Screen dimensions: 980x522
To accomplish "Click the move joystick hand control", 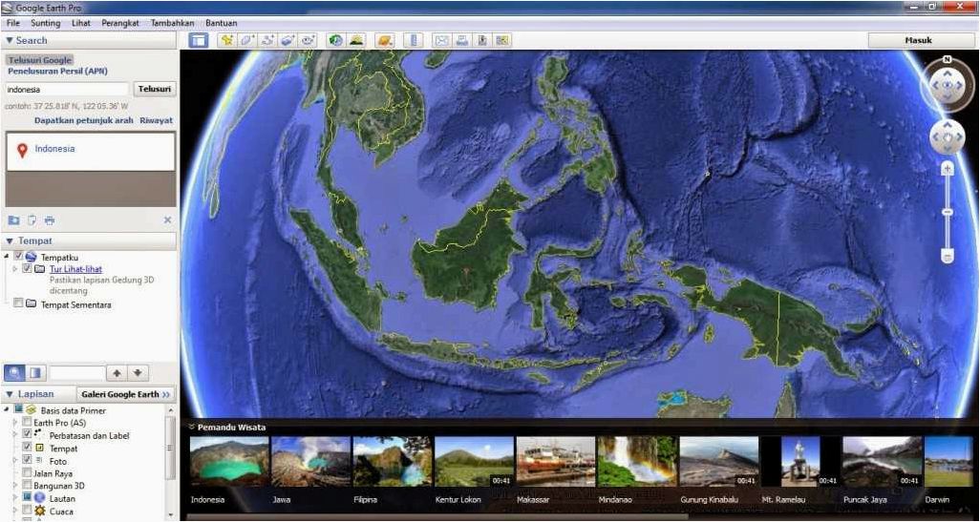I will tap(948, 137).
